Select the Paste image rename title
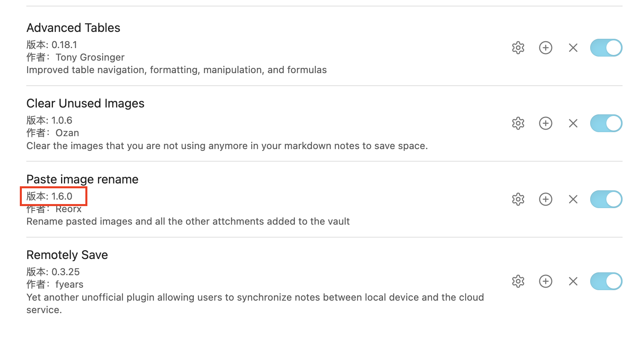 pyautogui.click(x=83, y=179)
